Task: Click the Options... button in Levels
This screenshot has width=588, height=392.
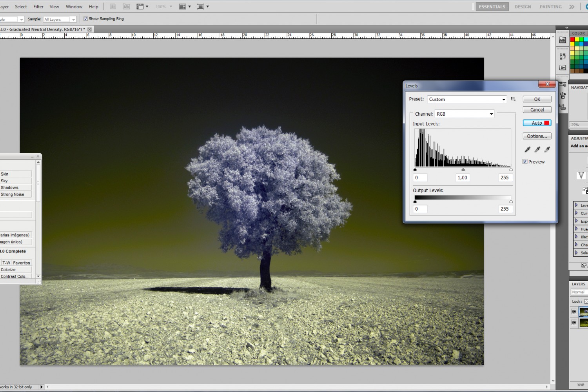Action: (x=537, y=136)
